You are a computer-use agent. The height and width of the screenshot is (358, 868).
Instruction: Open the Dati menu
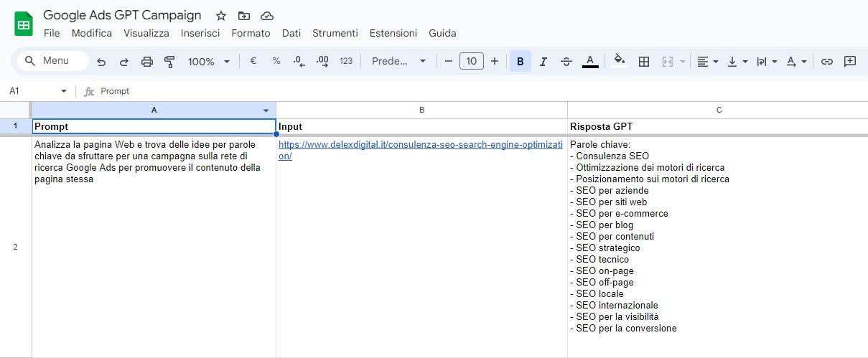(x=291, y=33)
